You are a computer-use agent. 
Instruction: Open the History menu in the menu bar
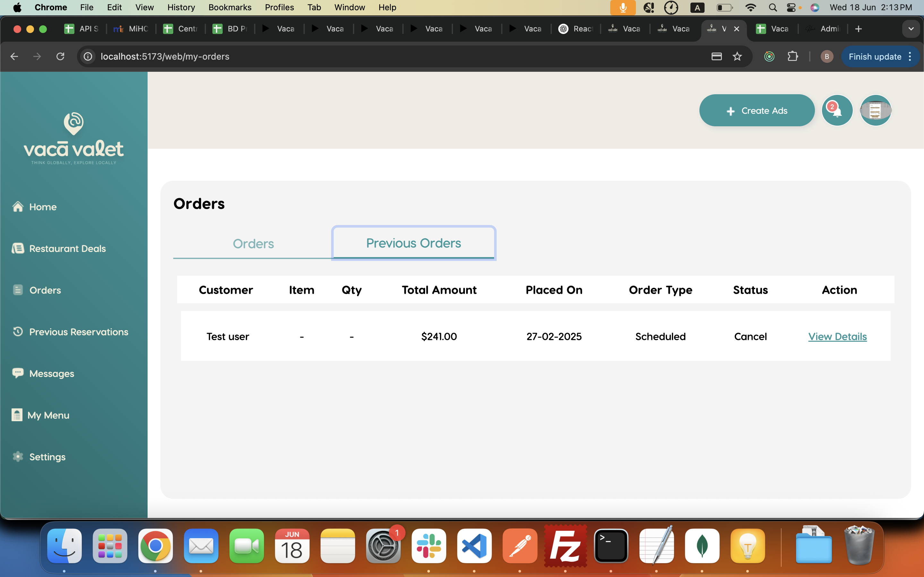click(x=181, y=7)
